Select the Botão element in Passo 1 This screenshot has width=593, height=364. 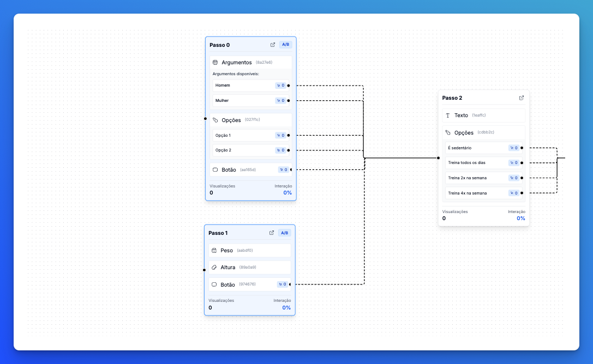(x=242, y=284)
